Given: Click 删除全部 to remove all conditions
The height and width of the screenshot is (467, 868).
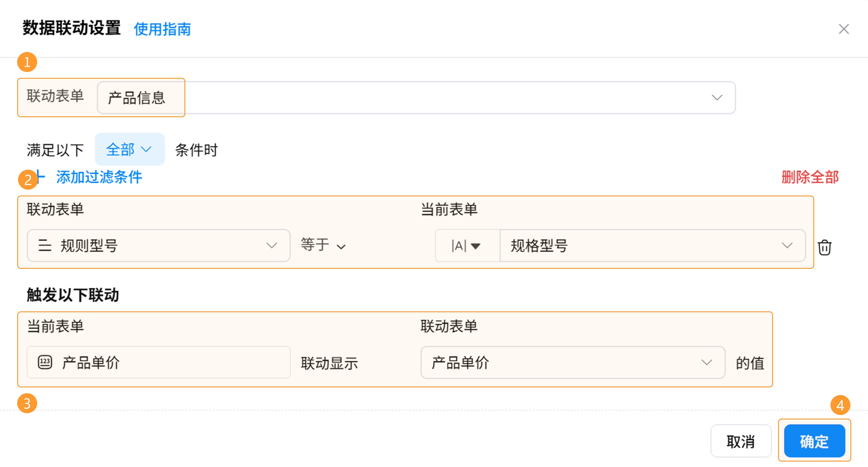Looking at the screenshot, I should click(x=810, y=177).
